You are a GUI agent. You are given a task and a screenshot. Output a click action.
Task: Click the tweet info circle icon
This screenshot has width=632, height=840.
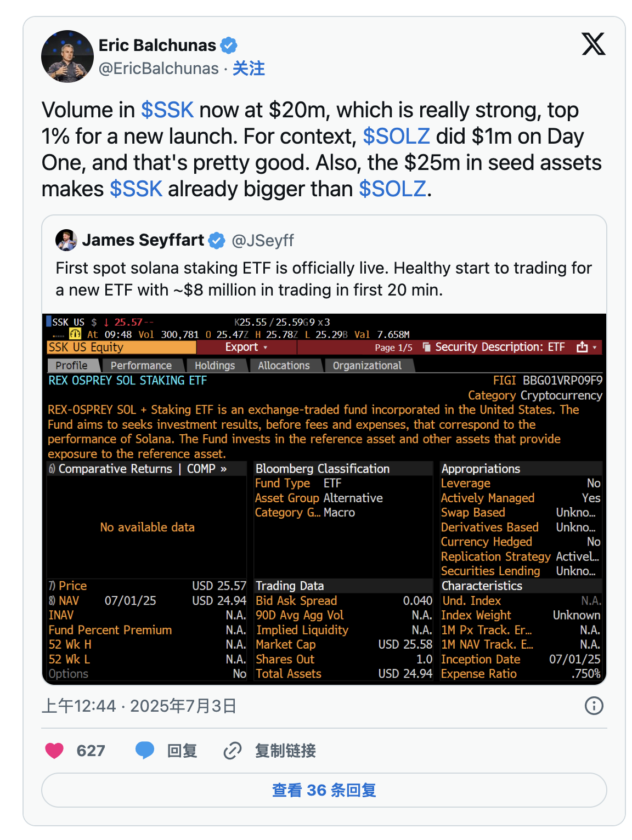pyautogui.click(x=594, y=706)
